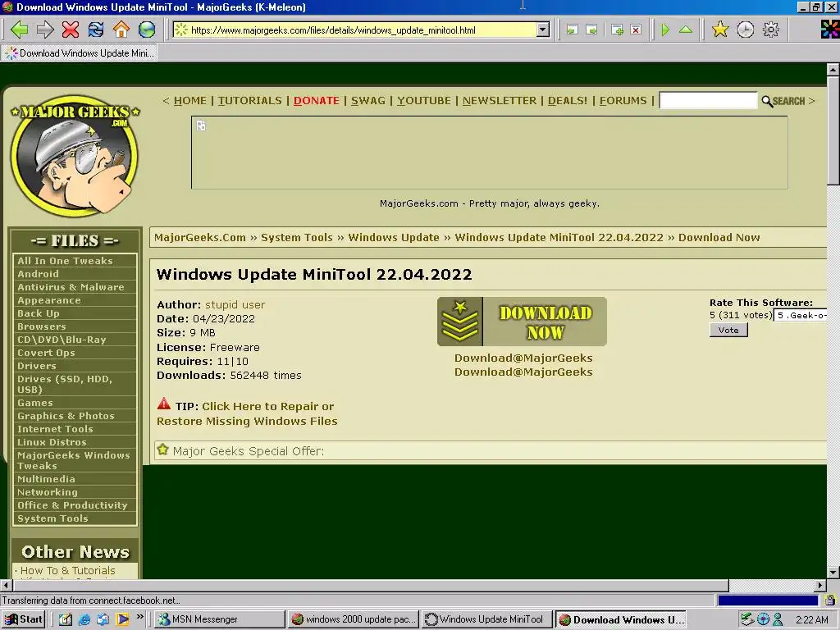Image resolution: width=840 pixels, height=630 pixels.
Task: Open Internet Explorer from quick launch
Action: tap(84, 619)
